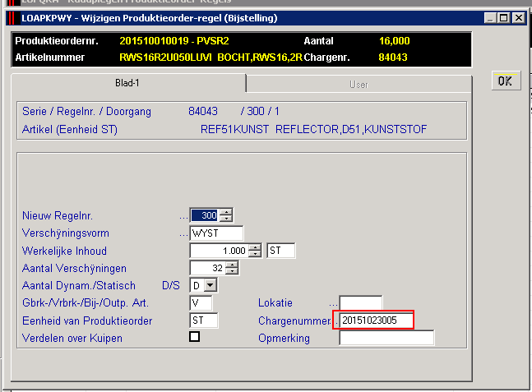
Task: Open the User tab
Action: pyautogui.click(x=359, y=84)
